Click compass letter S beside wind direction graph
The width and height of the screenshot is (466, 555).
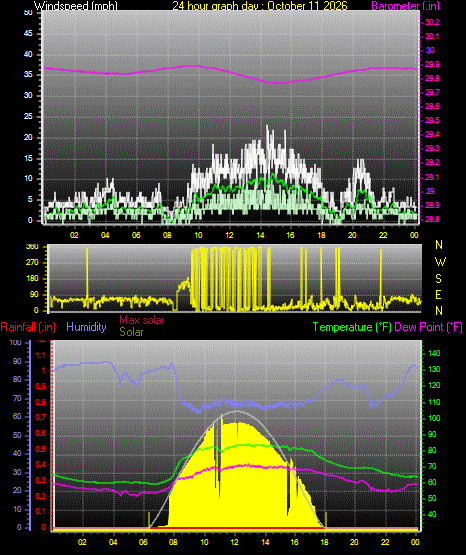pyautogui.click(x=438, y=279)
